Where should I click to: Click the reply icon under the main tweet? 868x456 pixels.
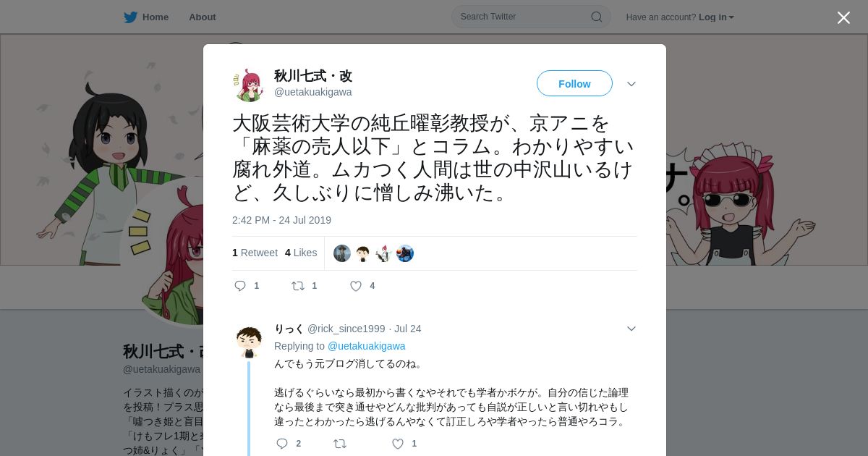(x=240, y=286)
